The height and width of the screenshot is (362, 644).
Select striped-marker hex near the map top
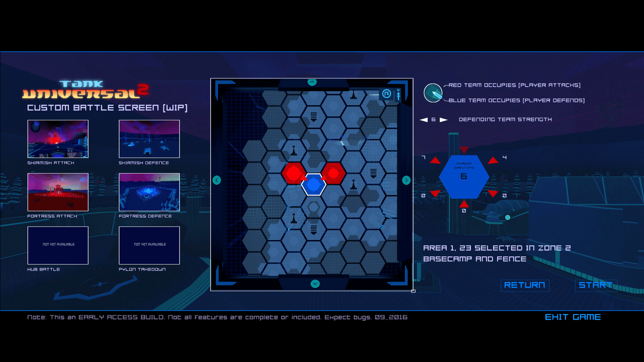pyautogui.click(x=314, y=117)
